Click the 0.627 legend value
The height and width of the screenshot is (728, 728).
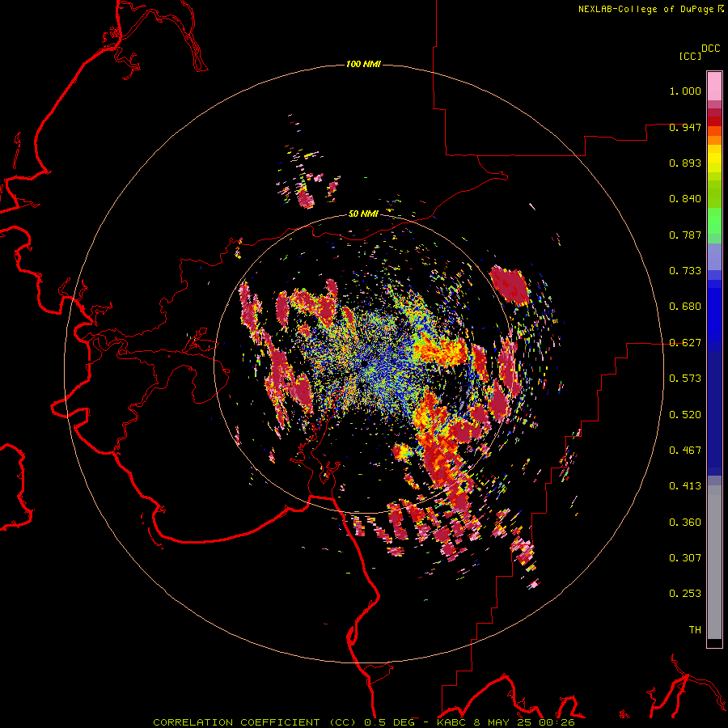[685, 343]
